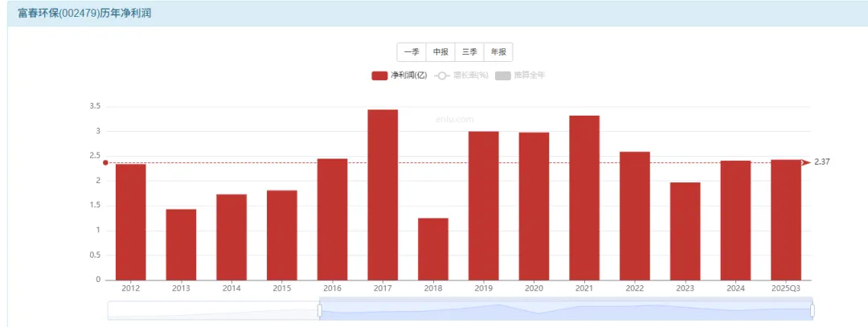Click the 2013 net profit bar

point(181,244)
